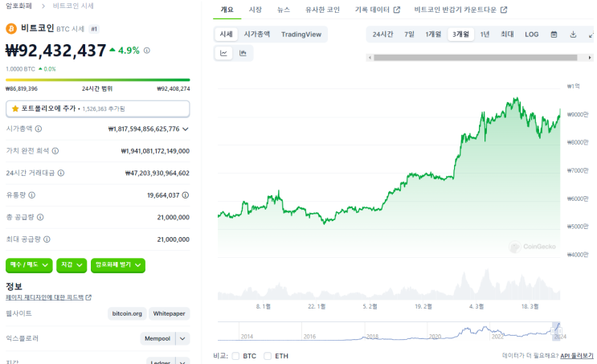This screenshot has width=597, height=364.
Task: Click ₩1,941,081,172,149,000 diluted valuation value
Action: coord(155,151)
